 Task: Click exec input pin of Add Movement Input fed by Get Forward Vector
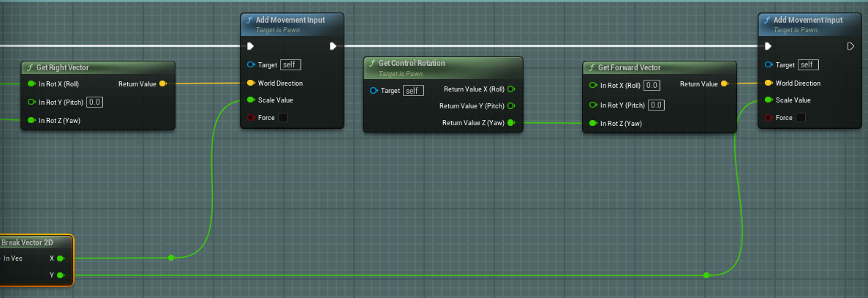(769, 46)
